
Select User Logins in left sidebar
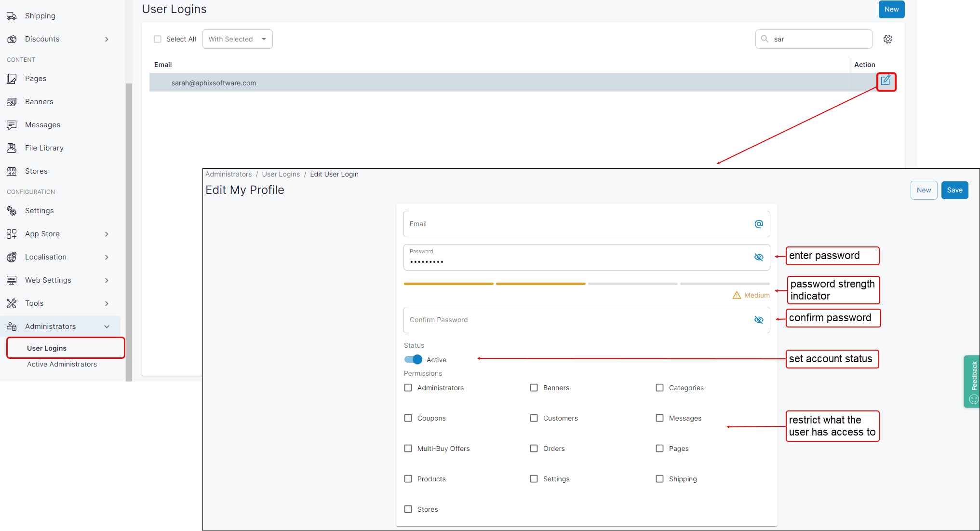click(x=45, y=347)
